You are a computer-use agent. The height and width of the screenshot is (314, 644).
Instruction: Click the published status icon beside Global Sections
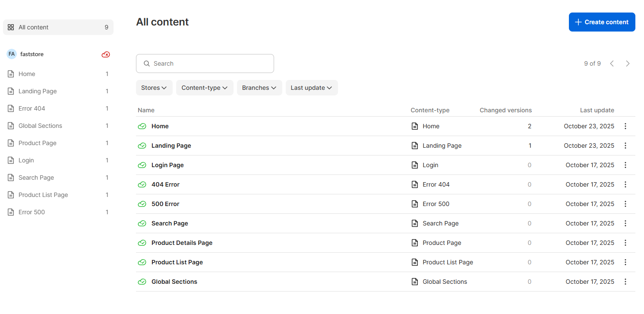point(142,282)
